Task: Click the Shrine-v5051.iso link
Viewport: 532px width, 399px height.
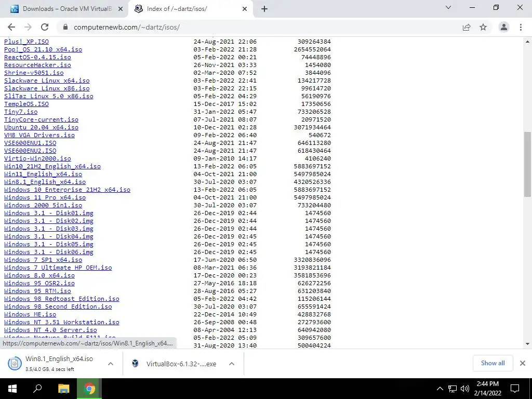Action: tap(34, 73)
